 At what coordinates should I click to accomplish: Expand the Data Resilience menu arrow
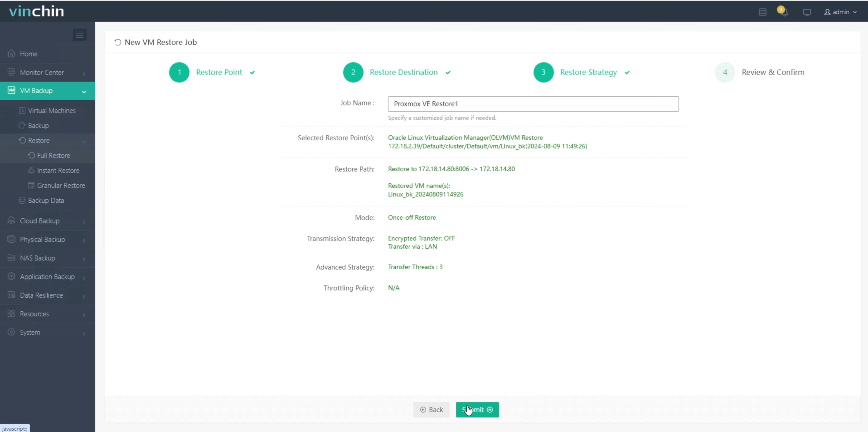pos(84,296)
